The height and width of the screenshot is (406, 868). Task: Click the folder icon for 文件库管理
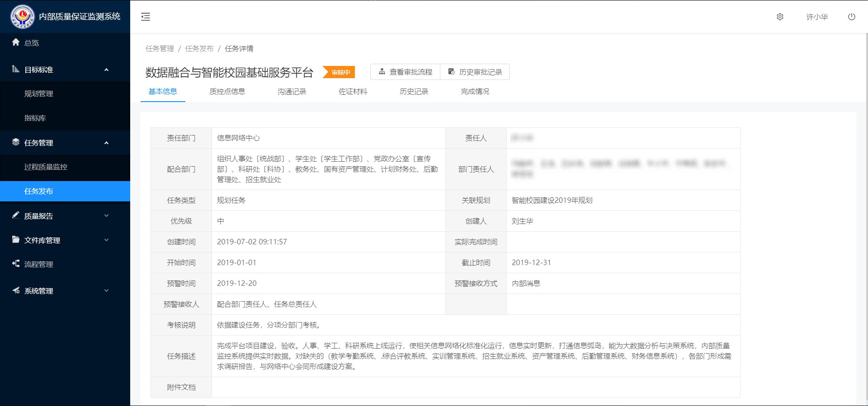point(16,240)
